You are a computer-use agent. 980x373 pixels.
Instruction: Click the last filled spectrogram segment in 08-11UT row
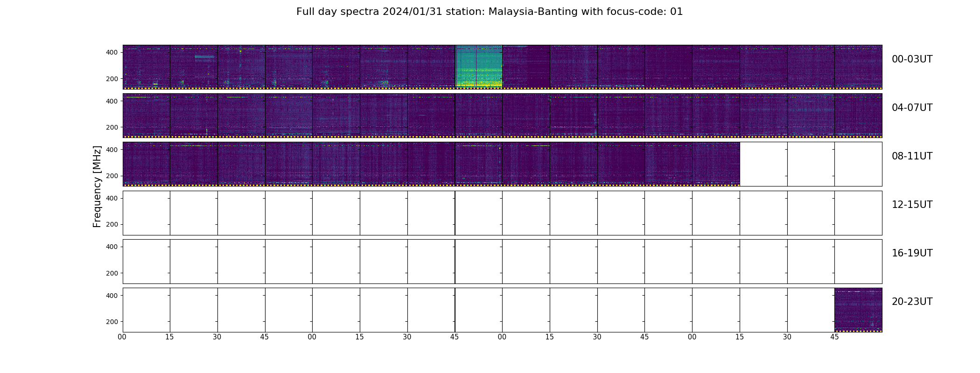tap(716, 164)
